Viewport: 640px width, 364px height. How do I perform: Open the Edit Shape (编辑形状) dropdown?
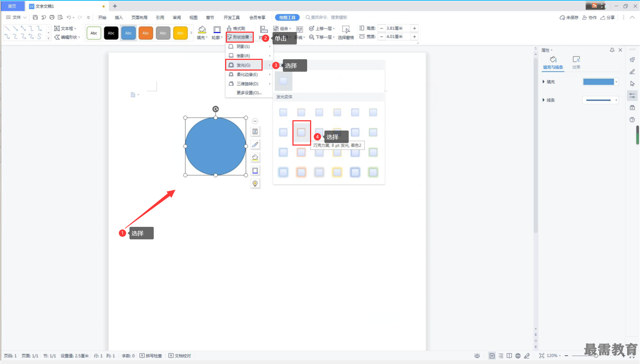click(67, 37)
